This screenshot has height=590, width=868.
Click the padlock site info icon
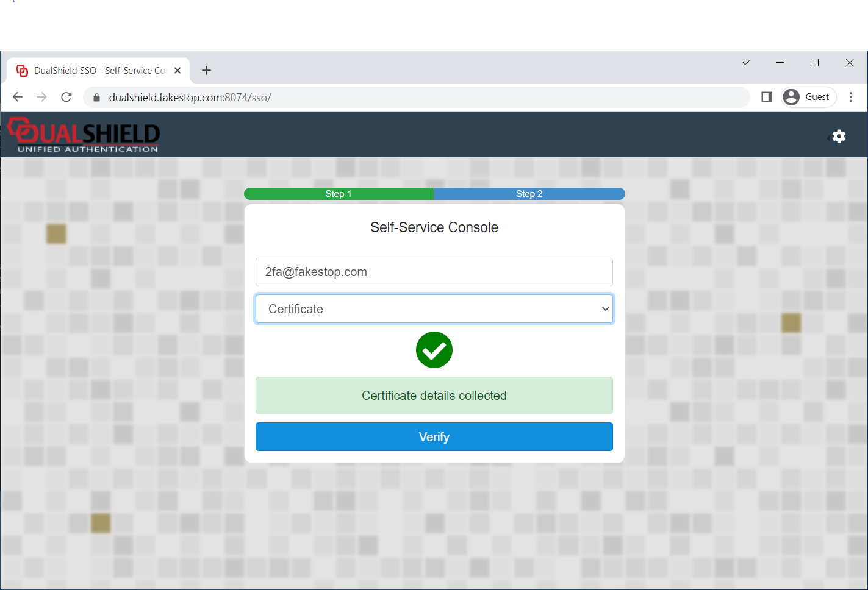[x=96, y=98]
